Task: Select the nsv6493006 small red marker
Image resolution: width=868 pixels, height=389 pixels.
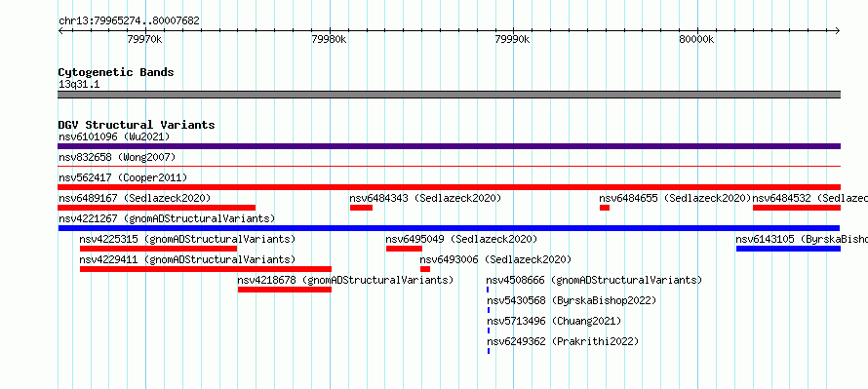Action: [x=425, y=269]
